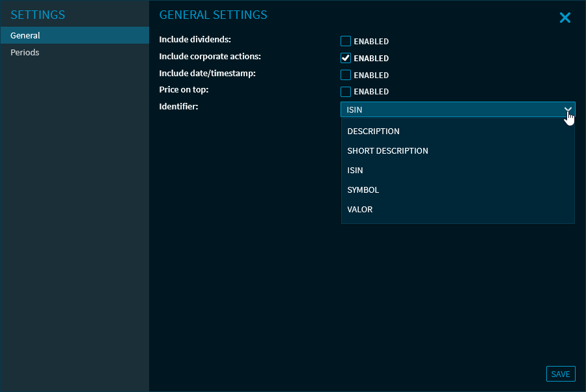Click ENABLED text for Include date/timestamp
Viewport: 586px width, 392px height.
click(371, 76)
